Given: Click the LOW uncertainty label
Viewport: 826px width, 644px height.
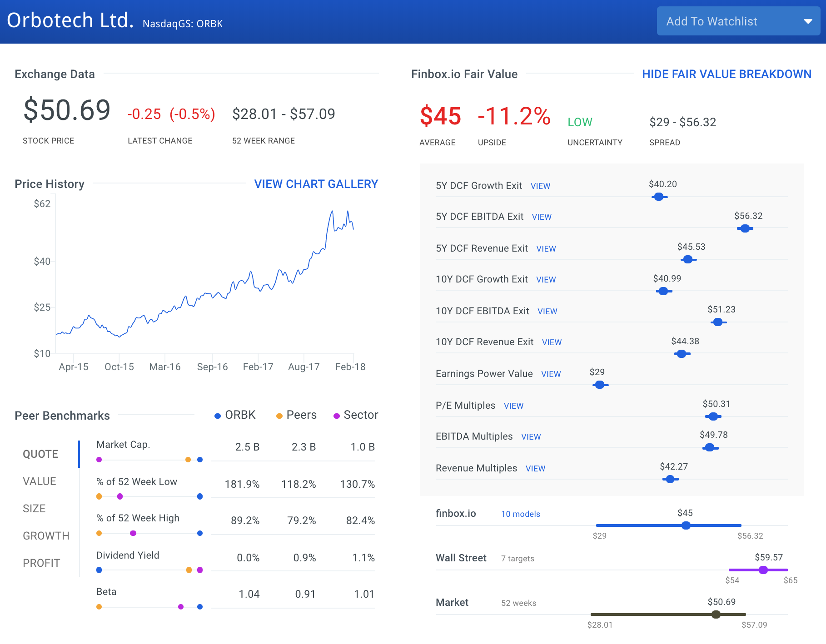Looking at the screenshot, I should click(580, 122).
